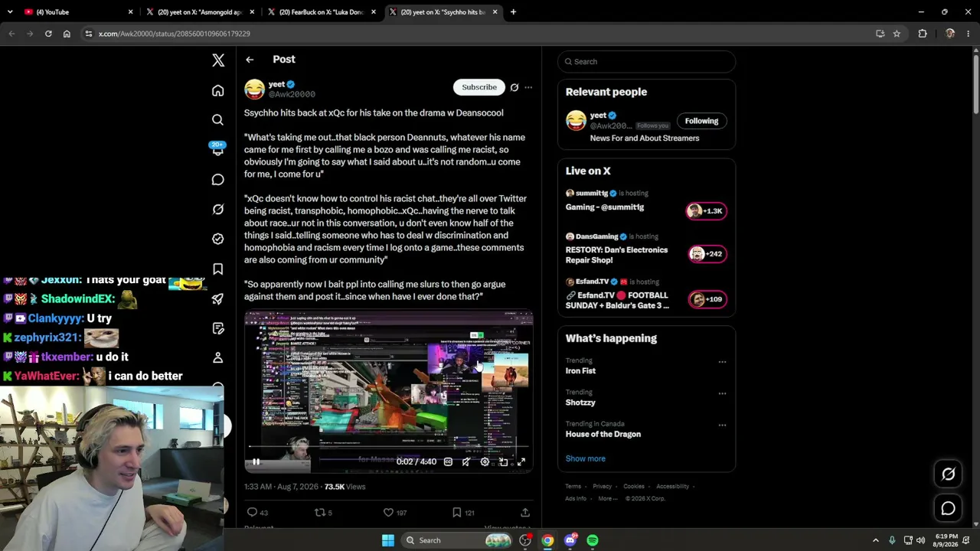Open Chat bubble icon in X sidebar
Image resolution: width=980 pixels, height=551 pixels.
(x=218, y=180)
